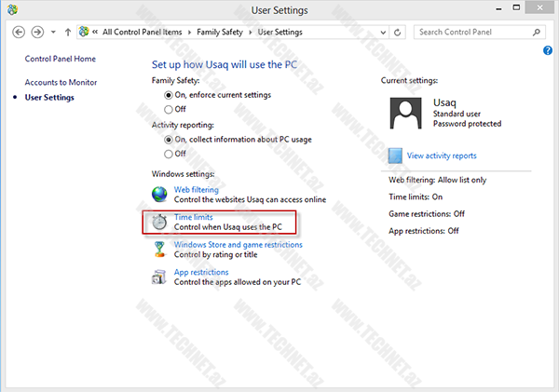Turn Activity reporting off
Screen dimensions: 559x392
click(169, 154)
